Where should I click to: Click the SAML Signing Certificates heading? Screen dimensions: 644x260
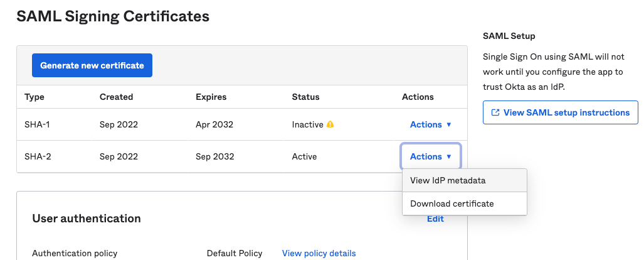pos(113,17)
